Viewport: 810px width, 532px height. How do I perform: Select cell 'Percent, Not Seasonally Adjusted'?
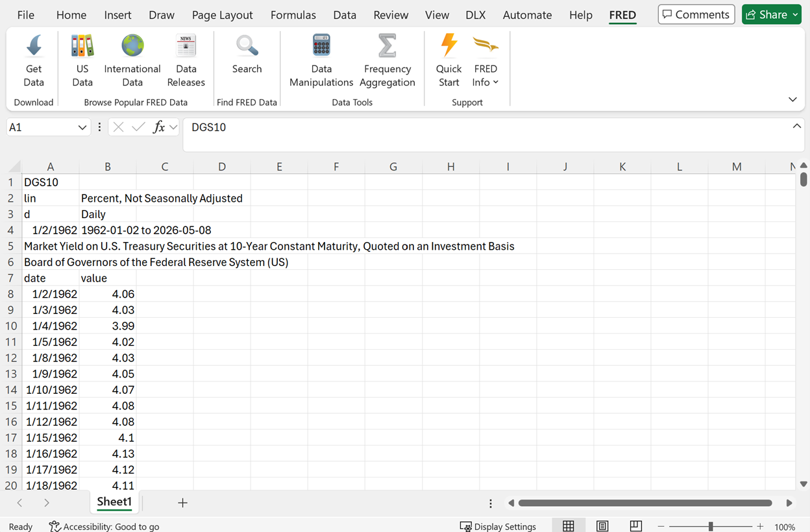pyautogui.click(x=162, y=199)
